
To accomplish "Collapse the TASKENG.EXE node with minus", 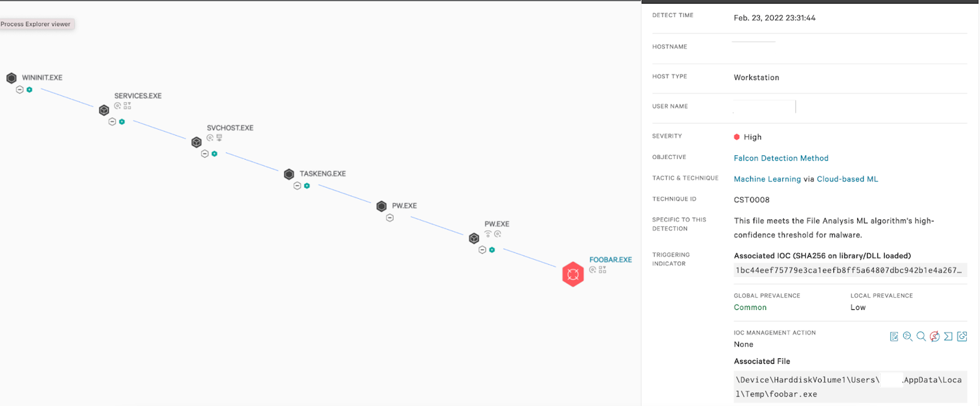I will [x=297, y=186].
